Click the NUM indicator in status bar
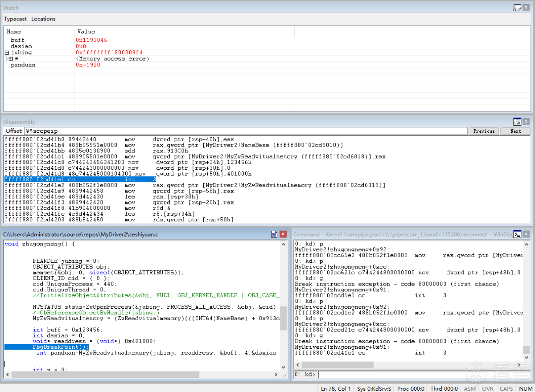Screen dimensions: 535x392 pyautogui.click(x=525, y=388)
